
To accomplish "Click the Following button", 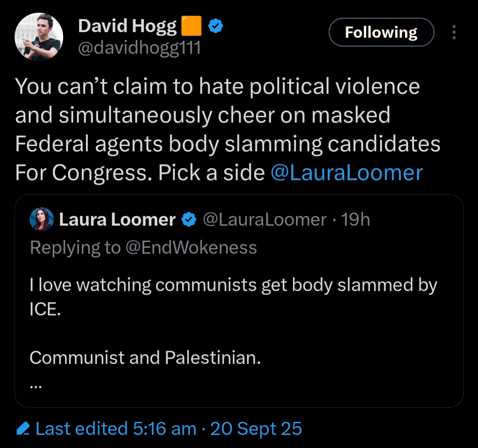I will point(381,32).
